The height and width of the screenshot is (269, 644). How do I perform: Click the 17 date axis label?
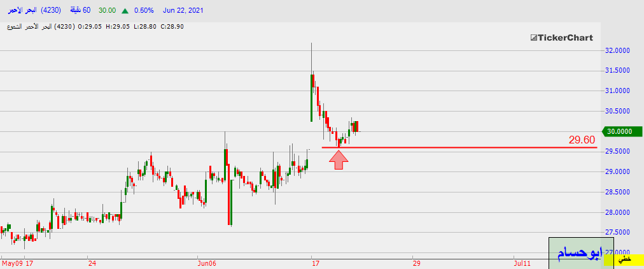[x=316, y=263]
